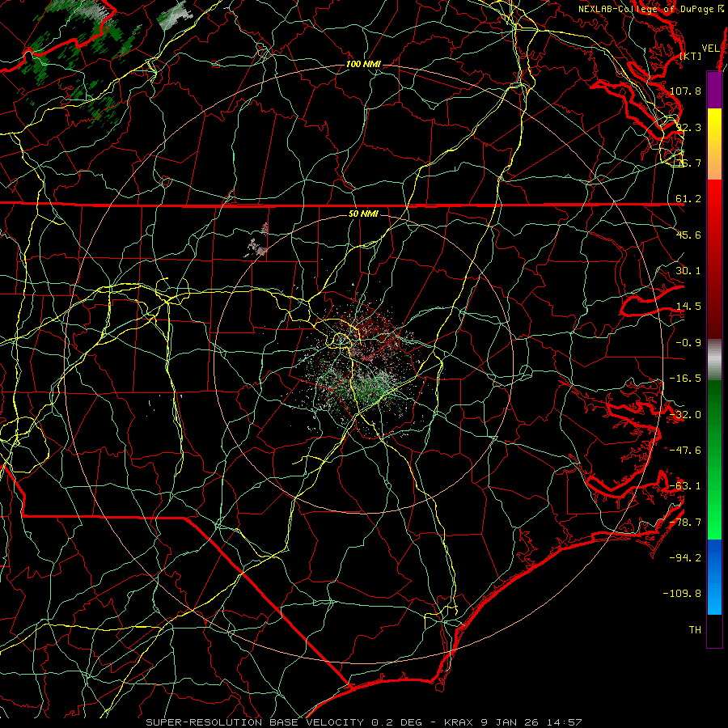This screenshot has width=728, height=728.
Task: Click the 100 NMI range ring label
Action: pos(363,64)
